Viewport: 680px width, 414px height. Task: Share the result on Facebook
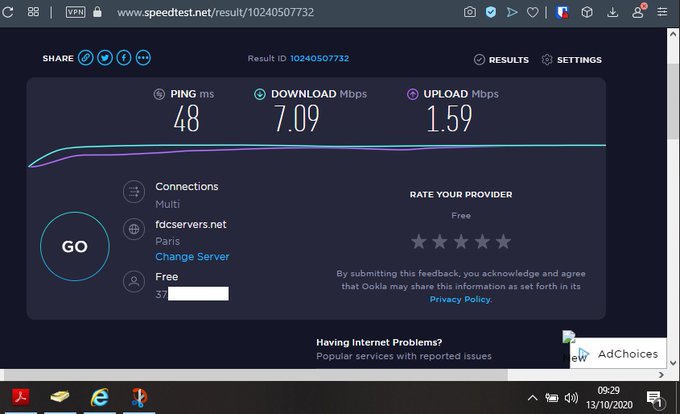coord(124,58)
